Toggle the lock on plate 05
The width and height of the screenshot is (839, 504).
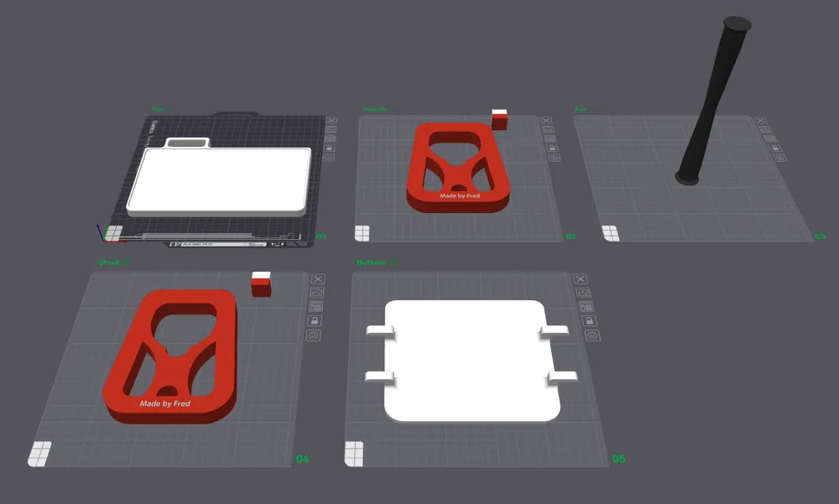(589, 321)
